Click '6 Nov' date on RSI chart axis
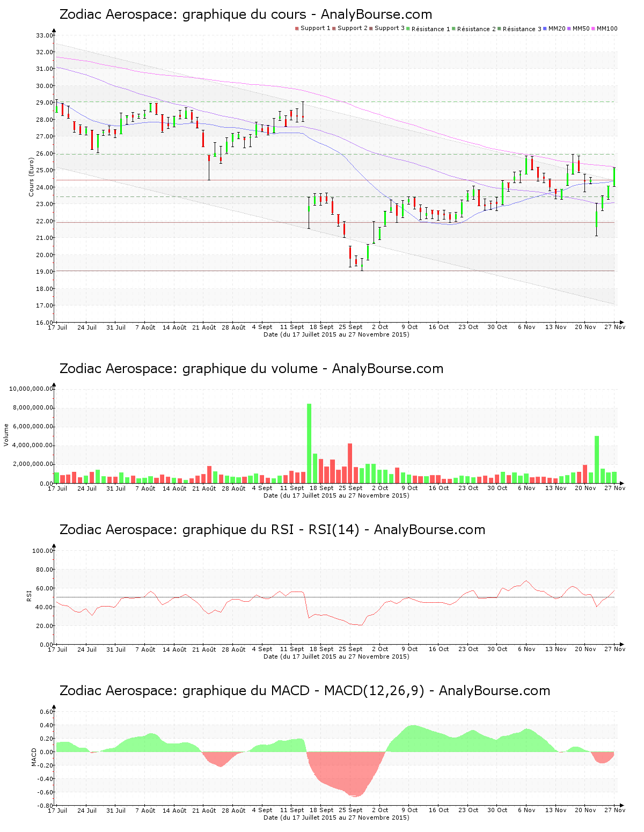 click(x=526, y=649)
